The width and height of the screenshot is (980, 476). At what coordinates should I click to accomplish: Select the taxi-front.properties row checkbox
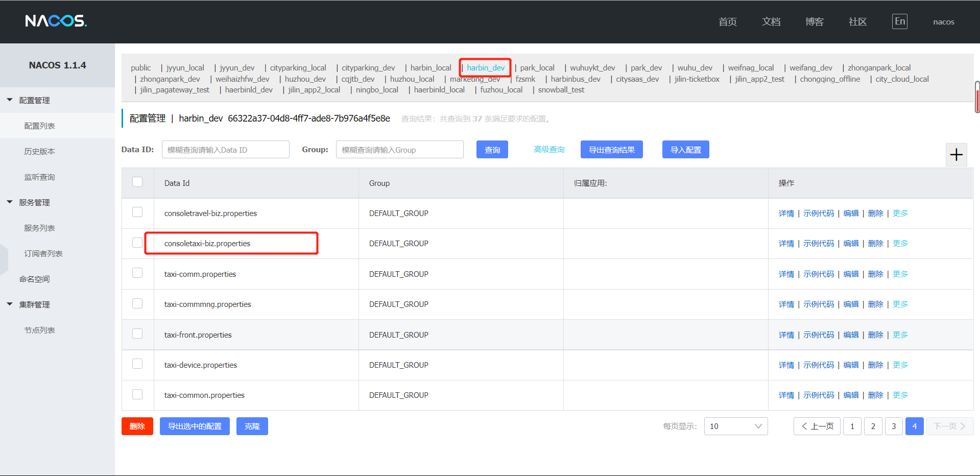click(137, 334)
